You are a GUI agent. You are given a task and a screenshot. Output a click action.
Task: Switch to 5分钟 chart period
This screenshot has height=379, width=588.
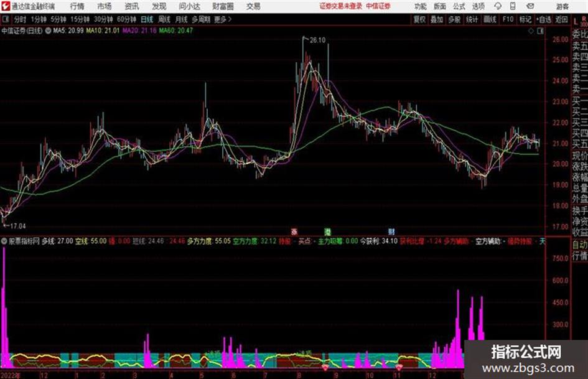tap(58, 19)
